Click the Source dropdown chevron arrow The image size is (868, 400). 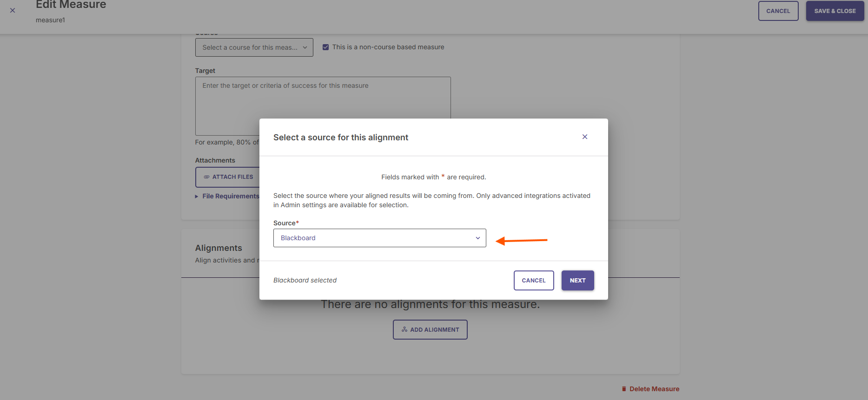pos(477,238)
